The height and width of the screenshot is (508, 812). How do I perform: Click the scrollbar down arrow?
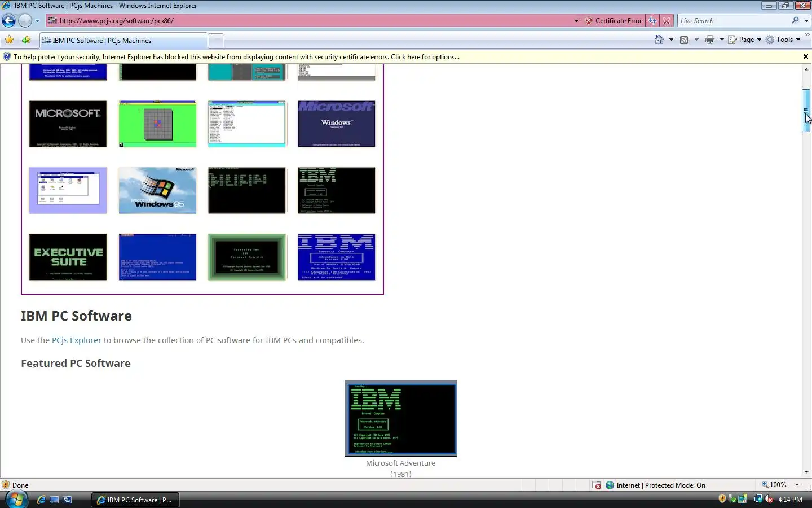pos(806,472)
